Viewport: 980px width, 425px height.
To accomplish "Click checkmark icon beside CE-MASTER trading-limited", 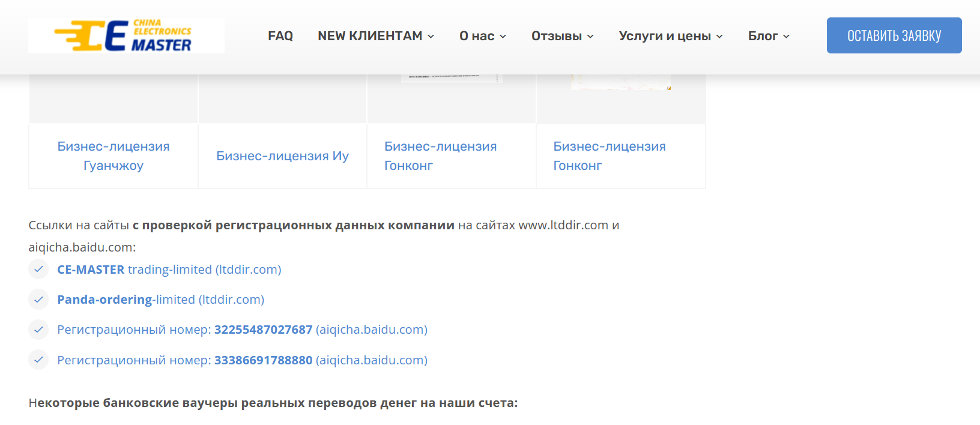I will click(x=38, y=270).
